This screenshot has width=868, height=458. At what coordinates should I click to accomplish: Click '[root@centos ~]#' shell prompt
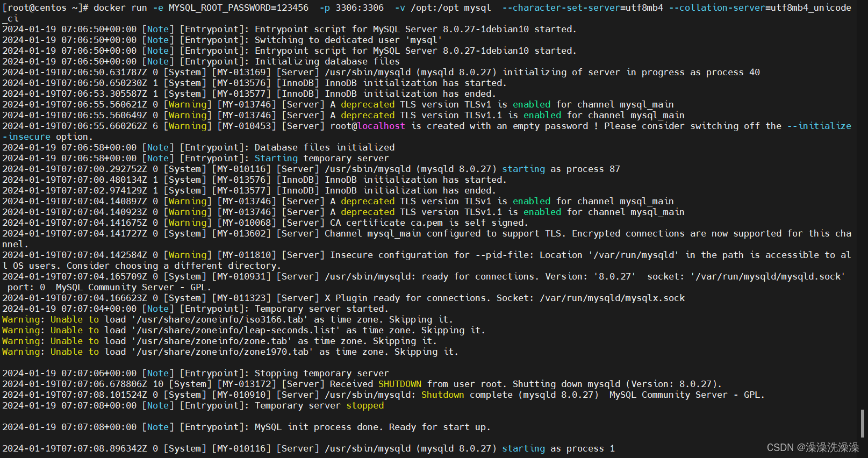pyautogui.click(x=45, y=8)
